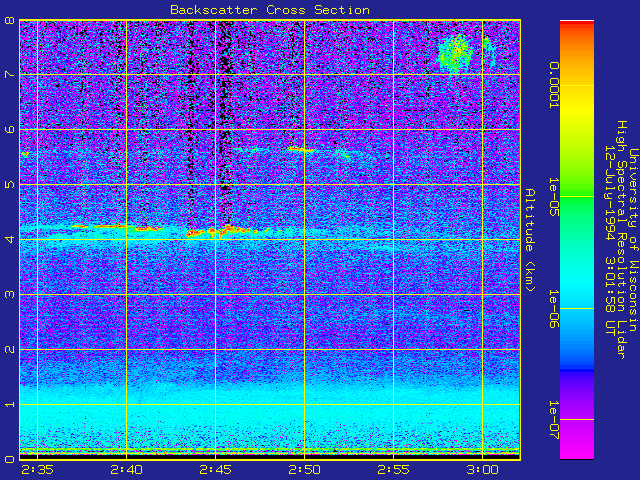
Task: Click the green cloud patch near 7.5 km
Action: click(x=456, y=53)
